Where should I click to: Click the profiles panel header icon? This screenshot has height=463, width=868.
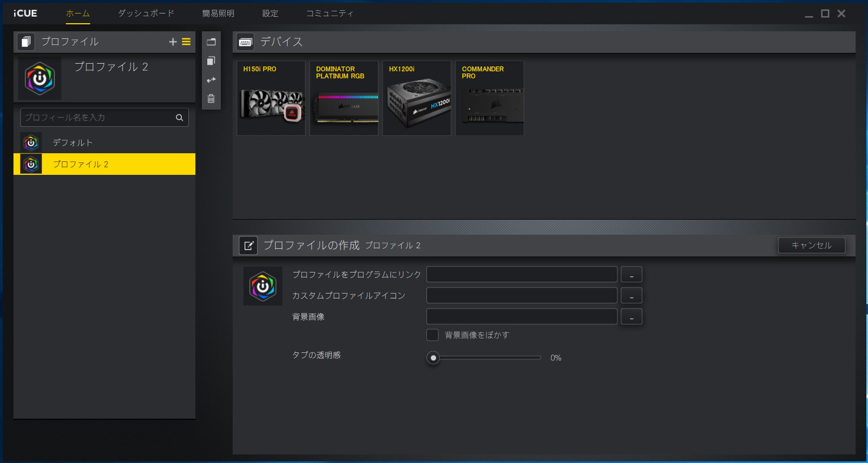pyautogui.click(x=26, y=42)
